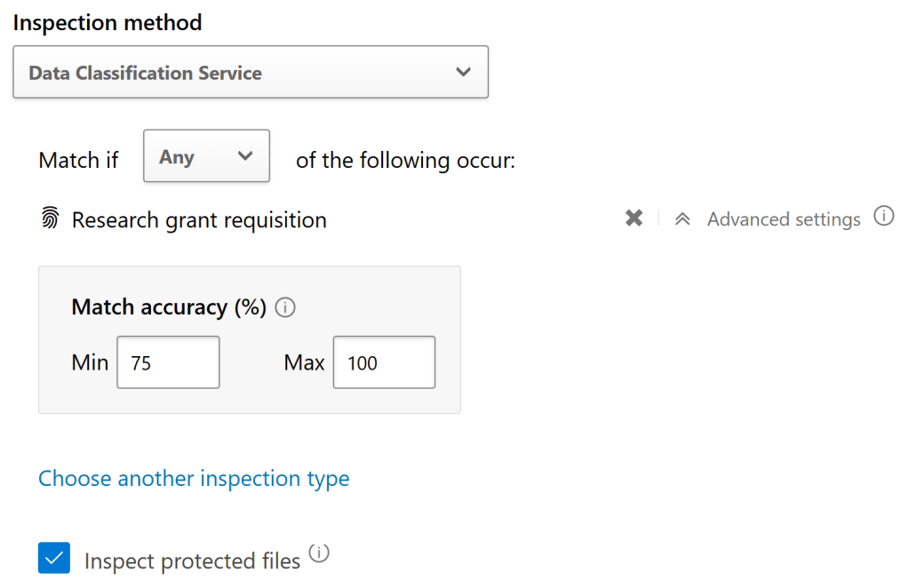Click the Match accuracy (%) heading
This screenshot has height=588, width=910.
click(x=169, y=307)
